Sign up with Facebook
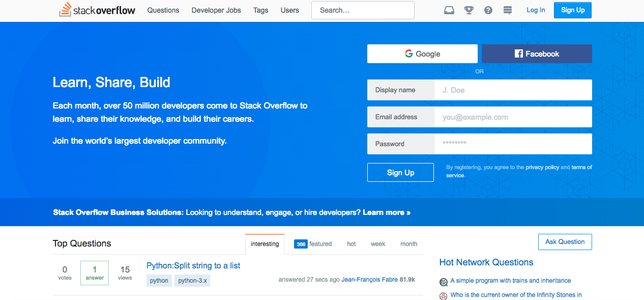Screen dimensions: 644x300 pyautogui.click(x=537, y=54)
